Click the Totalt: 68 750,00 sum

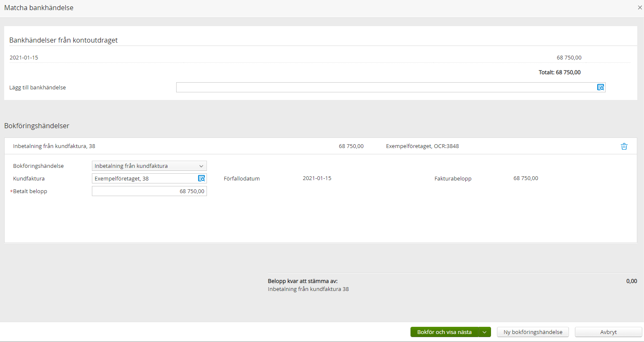(x=559, y=72)
